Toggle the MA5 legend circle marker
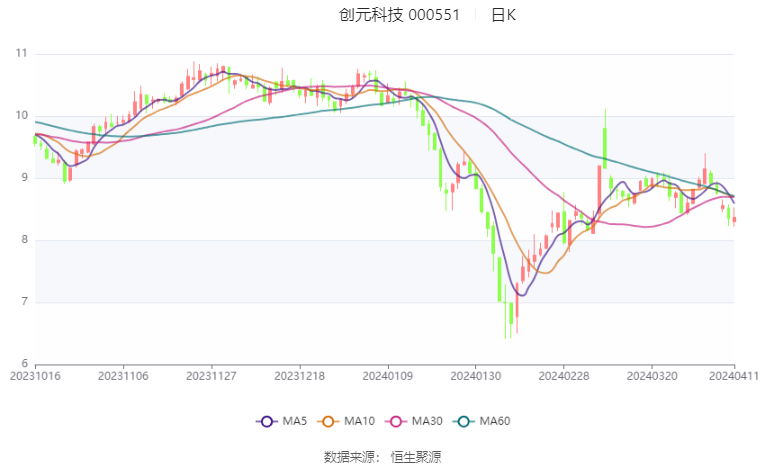The image size is (765, 465). 266,422
